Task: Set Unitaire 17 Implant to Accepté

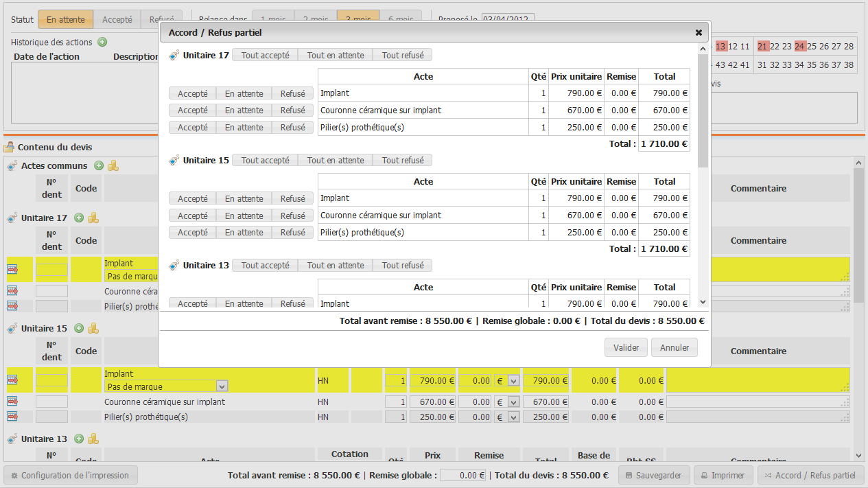Action: 193,93
